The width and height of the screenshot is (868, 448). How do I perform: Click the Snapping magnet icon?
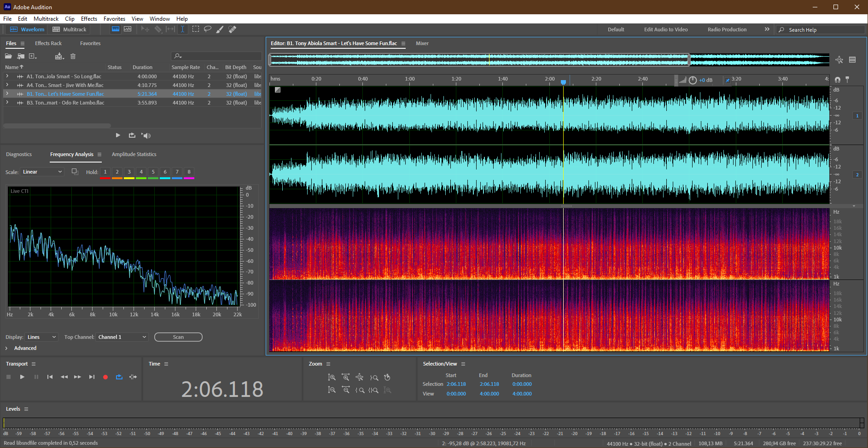pyautogui.click(x=838, y=80)
